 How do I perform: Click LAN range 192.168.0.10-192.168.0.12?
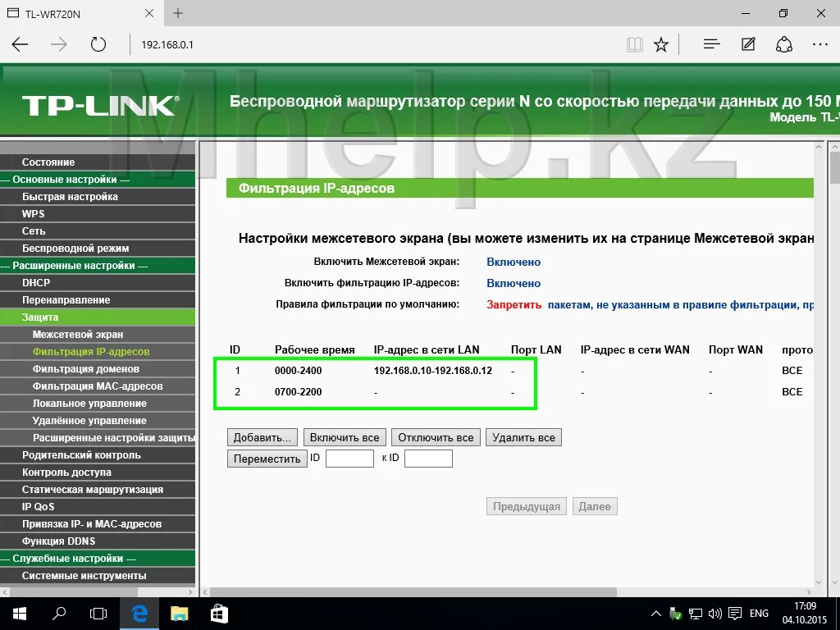click(433, 370)
